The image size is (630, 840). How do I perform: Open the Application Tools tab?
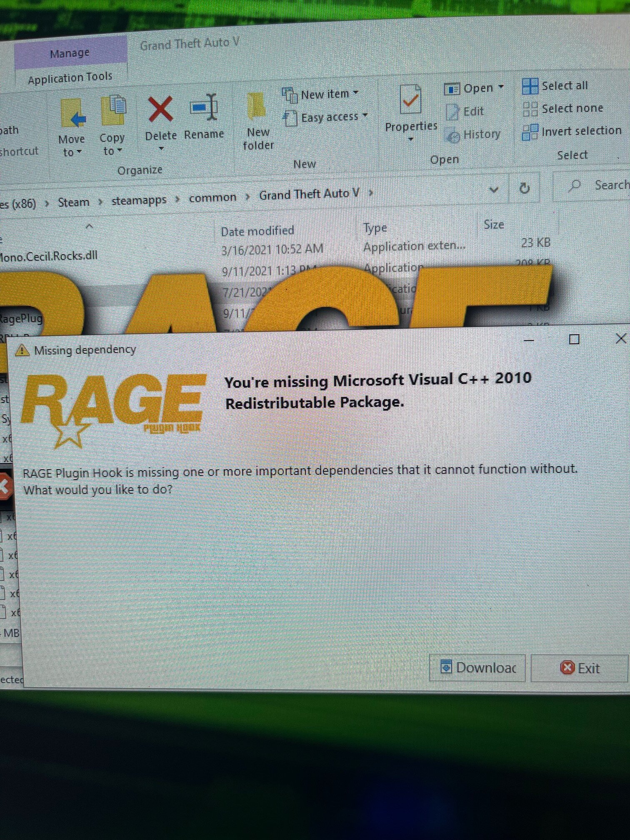(70, 78)
